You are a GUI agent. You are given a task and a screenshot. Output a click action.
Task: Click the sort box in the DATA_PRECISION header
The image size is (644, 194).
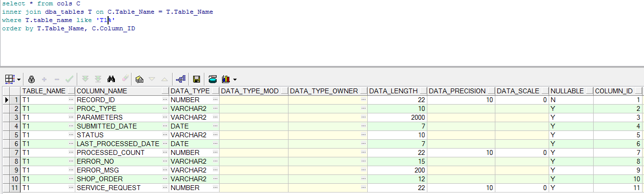(x=491, y=91)
